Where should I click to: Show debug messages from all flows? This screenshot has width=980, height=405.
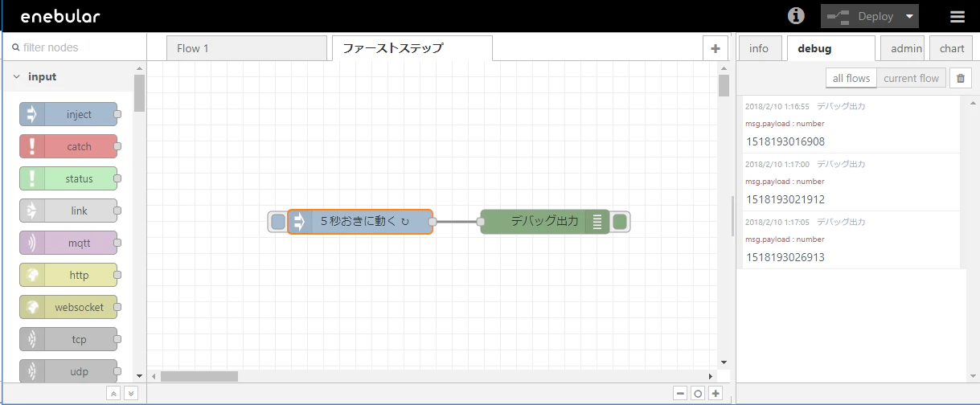[851, 78]
